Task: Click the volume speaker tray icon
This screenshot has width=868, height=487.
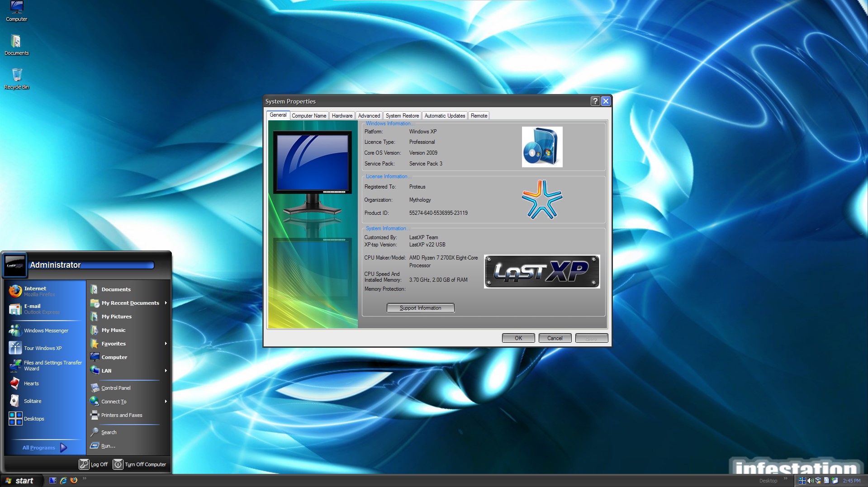Action: point(810,481)
